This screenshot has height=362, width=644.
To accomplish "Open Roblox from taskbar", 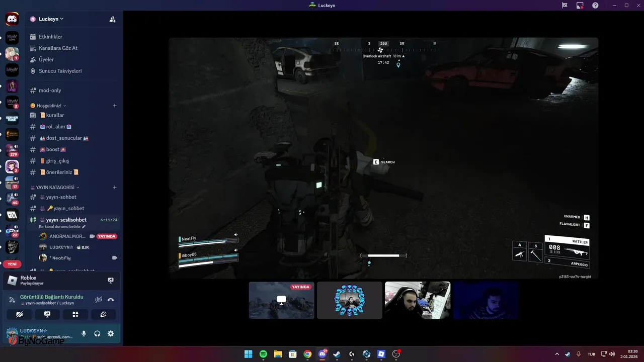I will pos(381,354).
